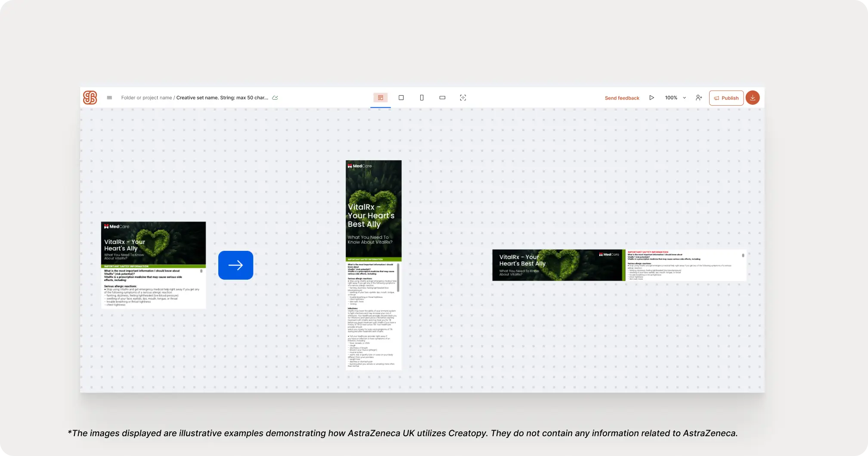Click the Send feedback link
The width and height of the screenshot is (868, 456).
[622, 98]
